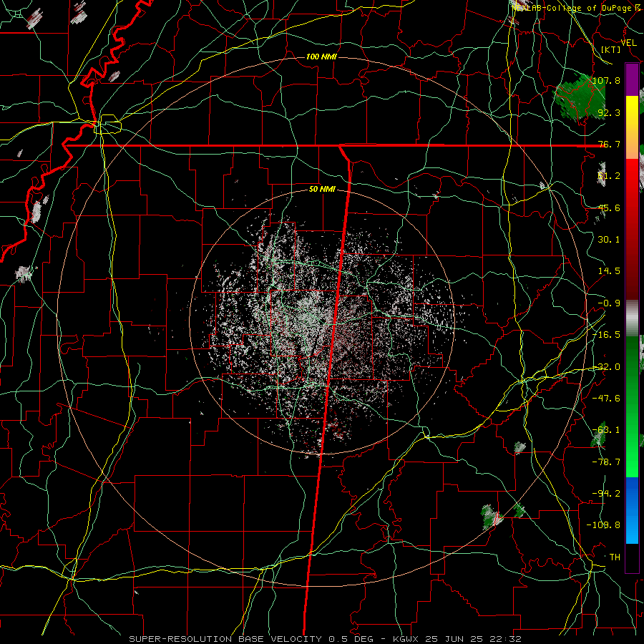Click the 107.8 velocity scale value
This screenshot has height=644, width=644.
(x=606, y=80)
